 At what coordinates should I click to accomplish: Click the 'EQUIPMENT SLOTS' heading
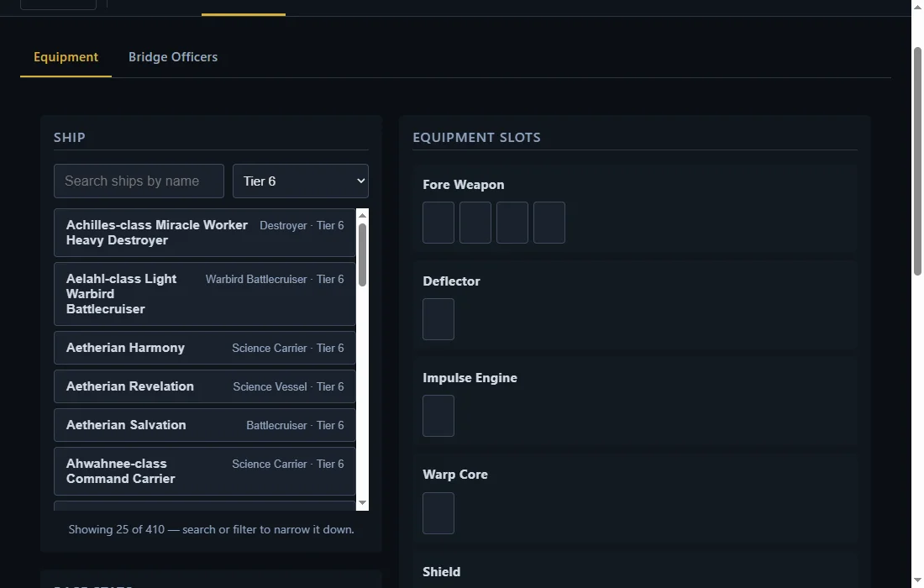pos(476,137)
